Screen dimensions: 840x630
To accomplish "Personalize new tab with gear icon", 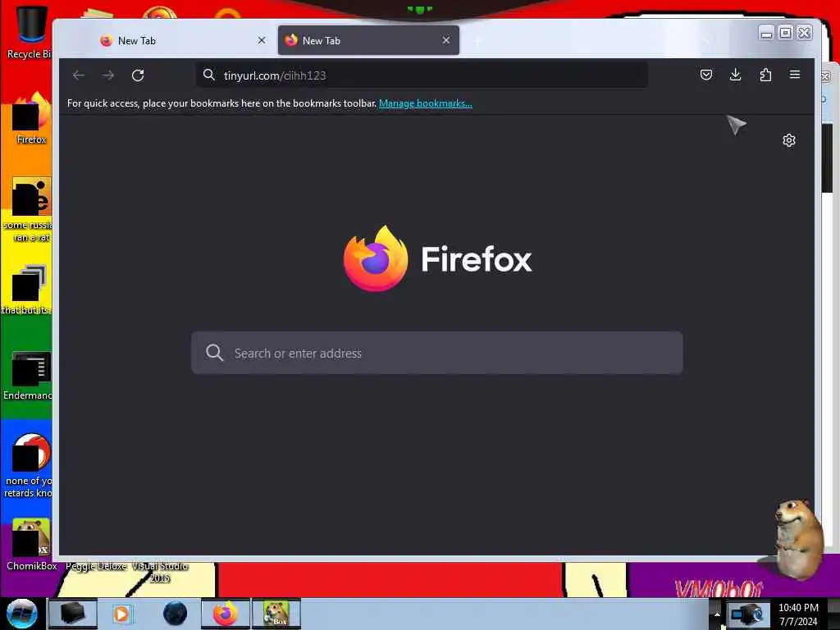I will click(788, 140).
